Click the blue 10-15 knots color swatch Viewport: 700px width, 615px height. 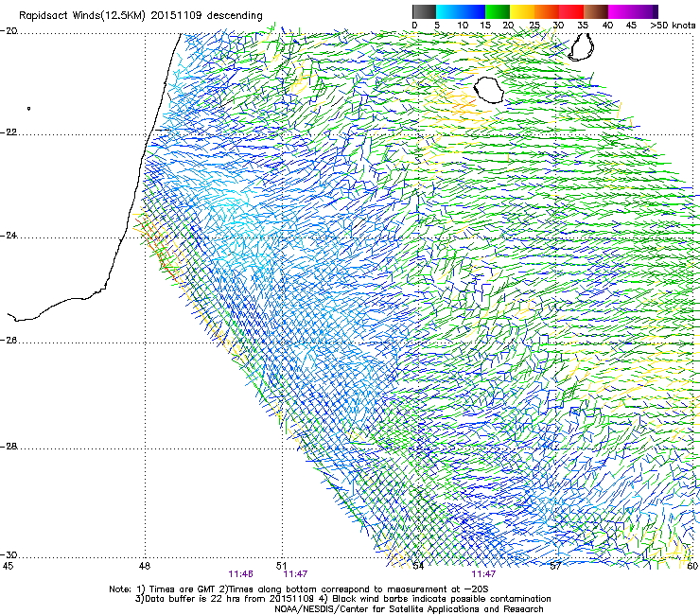point(473,11)
